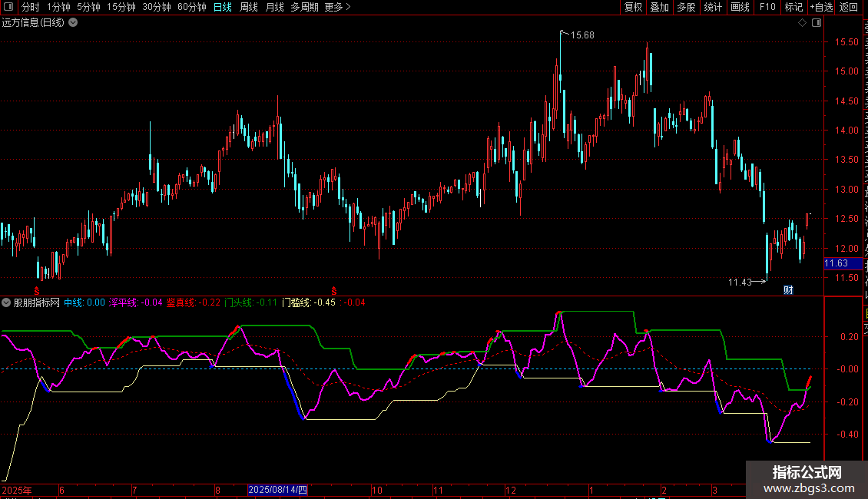Expand the 远方信息(日线) dropdown arrow
The image size is (868, 499).
point(73,23)
